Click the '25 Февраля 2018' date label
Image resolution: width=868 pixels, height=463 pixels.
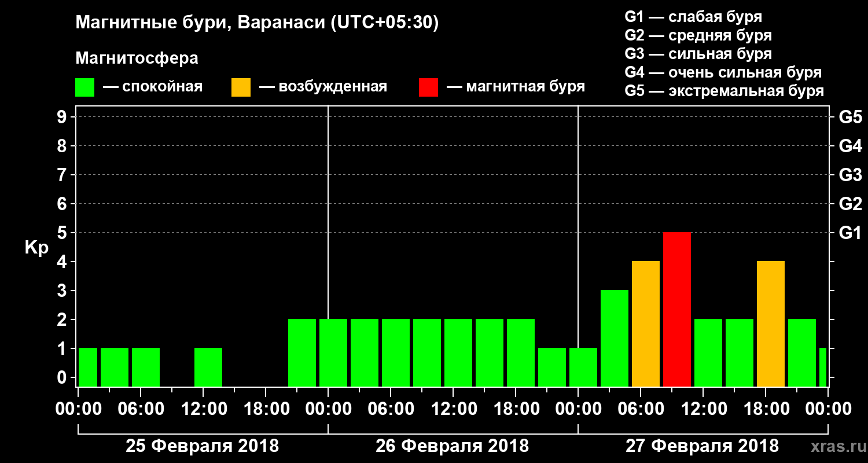[x=203, y=446]
